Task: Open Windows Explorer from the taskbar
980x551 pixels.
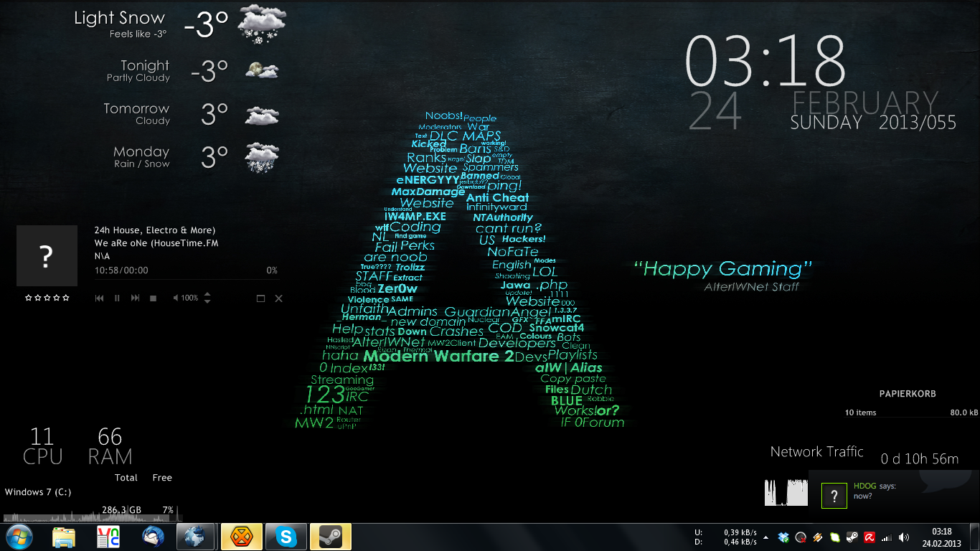Action: (x=64, y=537)
